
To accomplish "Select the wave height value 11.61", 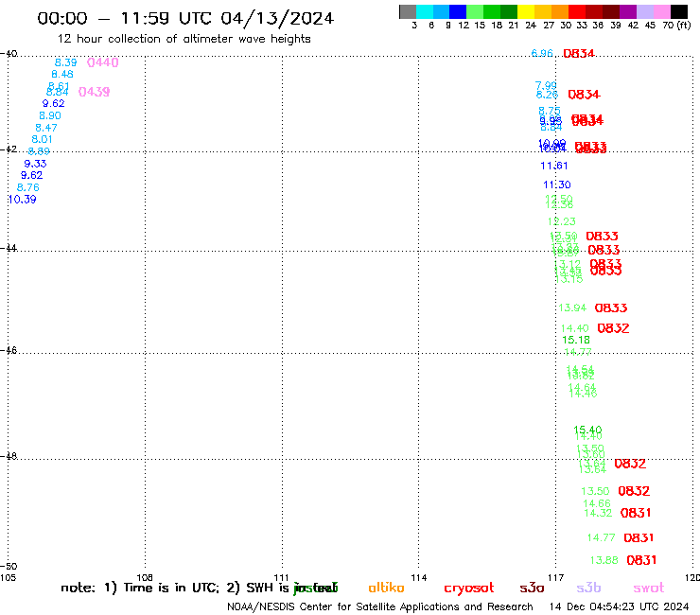I will pos(554,167).
